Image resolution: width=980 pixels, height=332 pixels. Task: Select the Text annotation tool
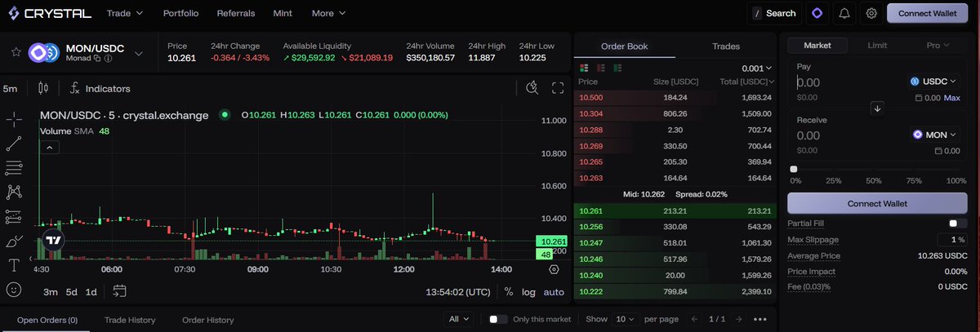pos(14,265)
